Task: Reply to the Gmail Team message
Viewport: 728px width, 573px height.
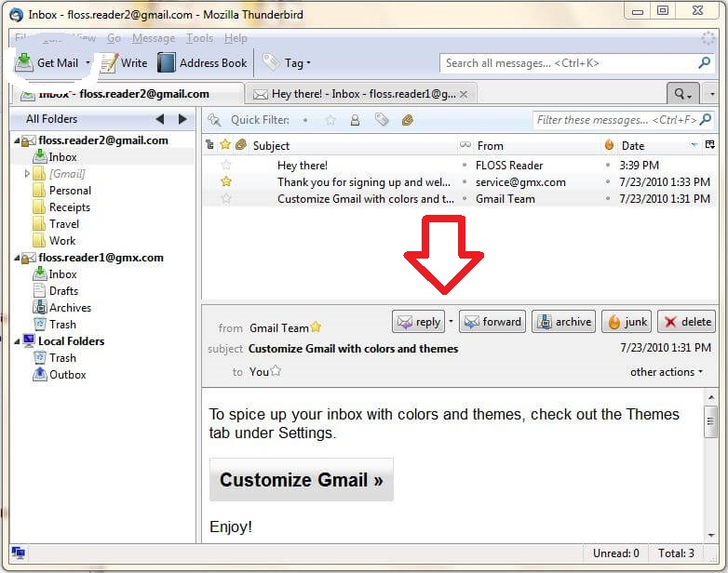Action: (418, 322)
